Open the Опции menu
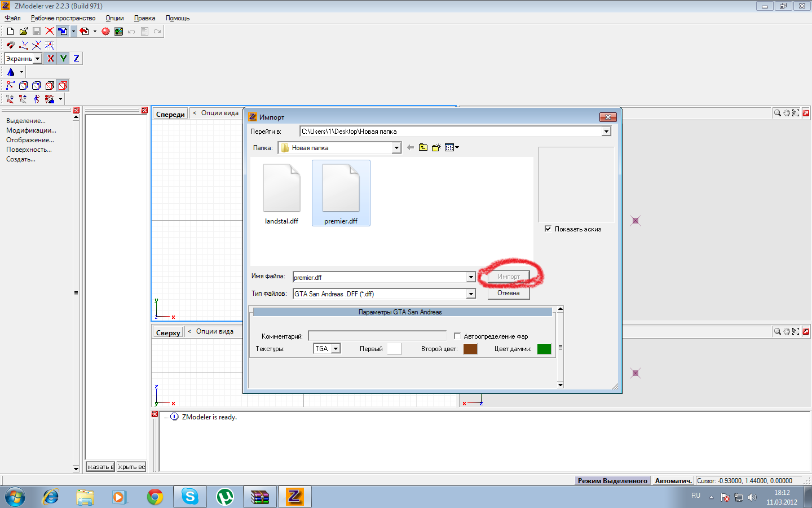This screenshot has width=812, height=508. (114, 18)
